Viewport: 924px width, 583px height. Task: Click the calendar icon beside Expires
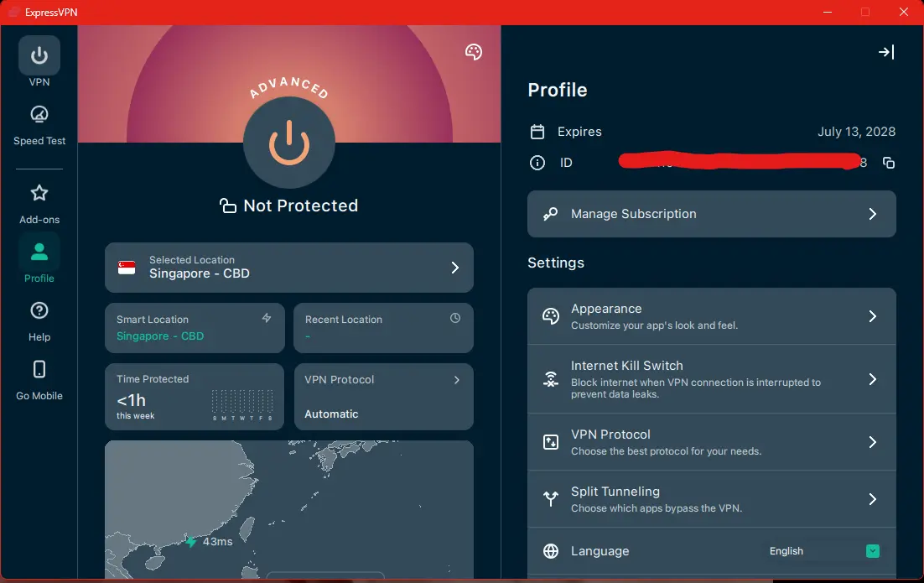point(537,132)
